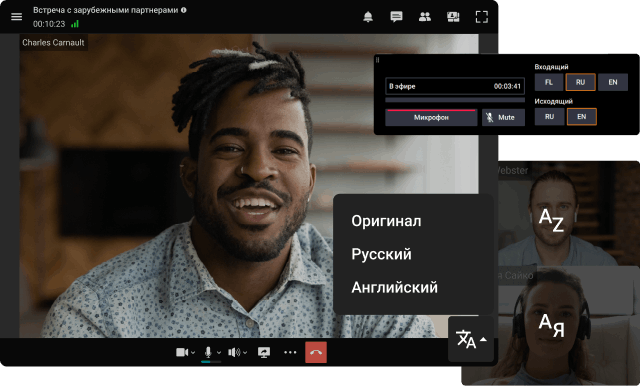Toggle the camera on or off
640x386 pixels.
coord(182,352)
